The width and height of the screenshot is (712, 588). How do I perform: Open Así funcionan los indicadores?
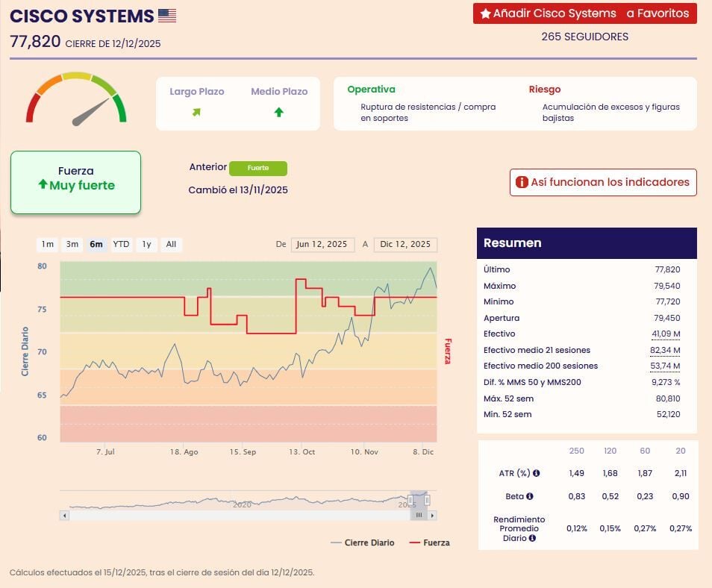pyautogui.click(x=603, y=182)
